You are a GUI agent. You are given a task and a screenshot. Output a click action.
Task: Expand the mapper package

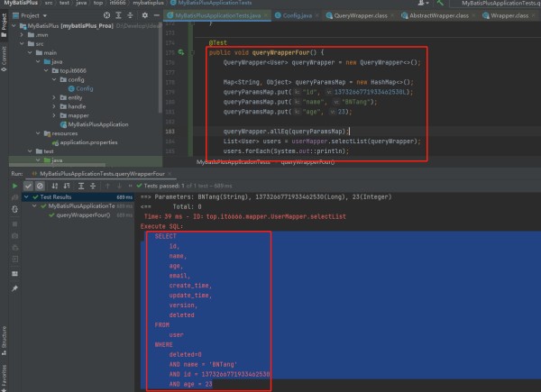[54, 115]
